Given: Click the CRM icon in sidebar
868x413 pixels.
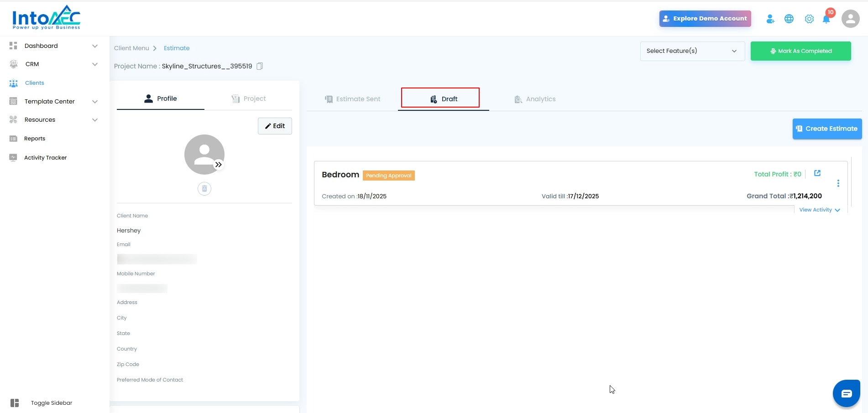Looking at the screenshot, I should [14, 64].
